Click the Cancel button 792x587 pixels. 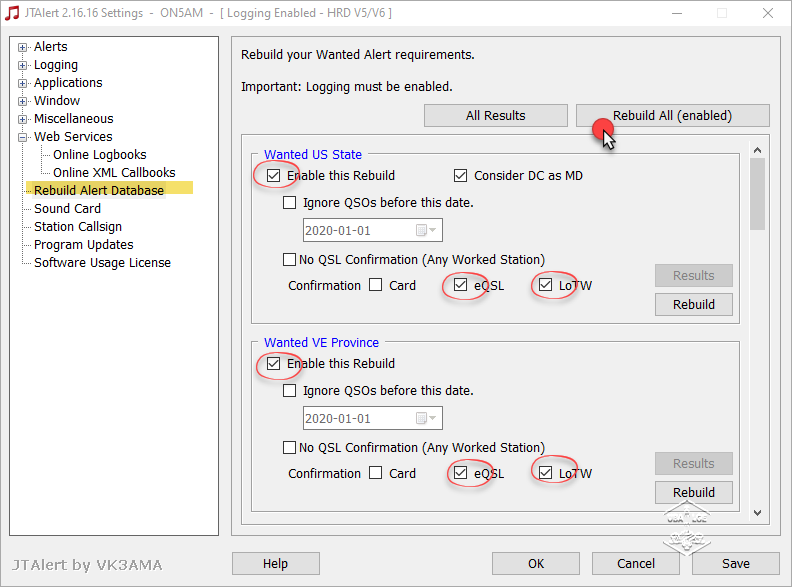635,563
